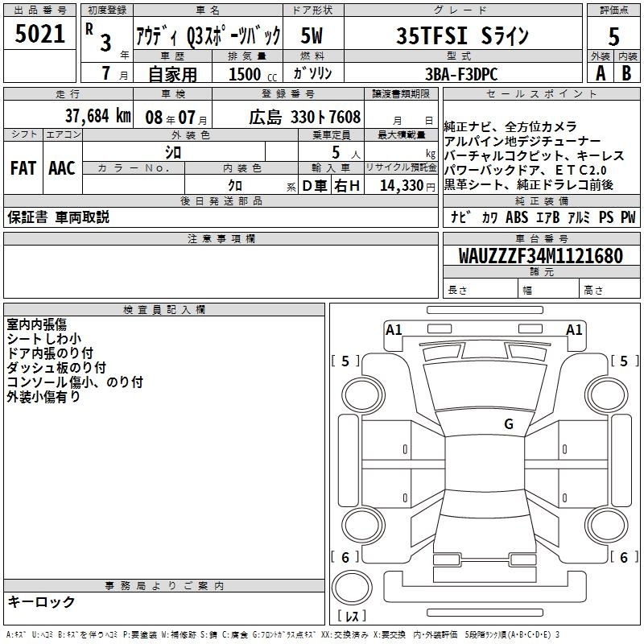Select the 検査員記入欄 section header

point(164,310)
